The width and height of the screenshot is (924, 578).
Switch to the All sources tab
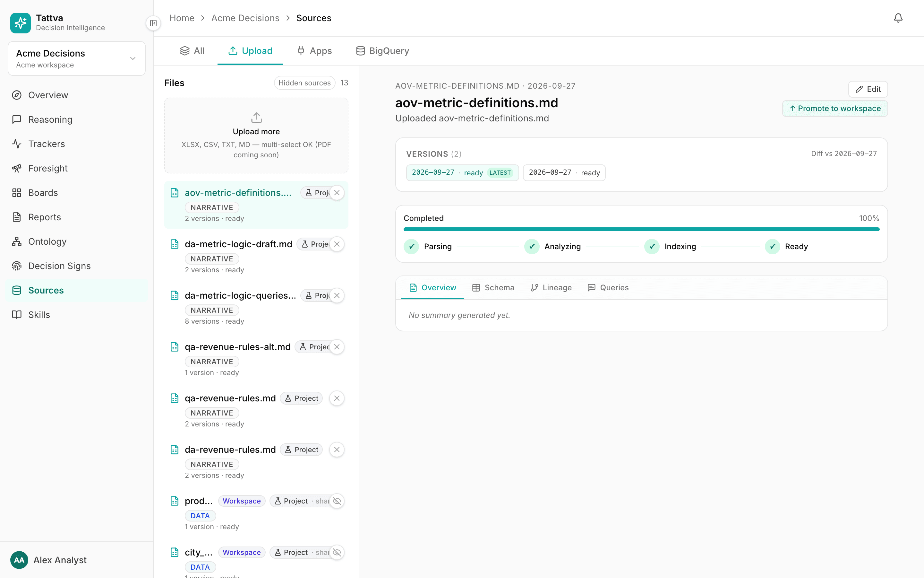tap(192, 51)
